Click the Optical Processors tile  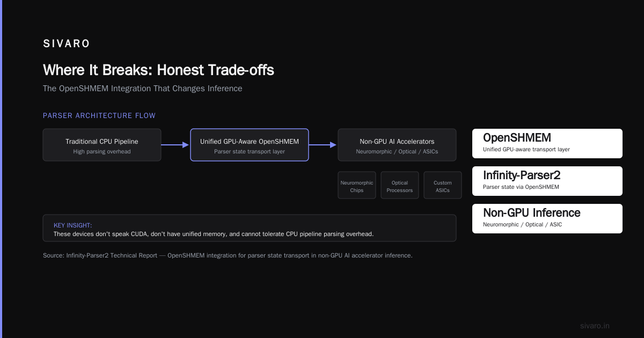[x=400, y=185]
